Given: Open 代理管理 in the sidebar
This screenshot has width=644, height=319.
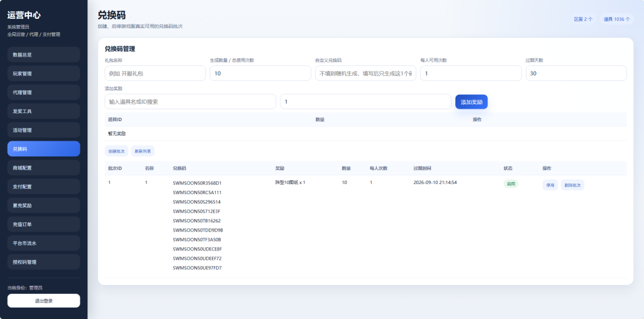Looking at the screenshot, I should pos(43,92).
